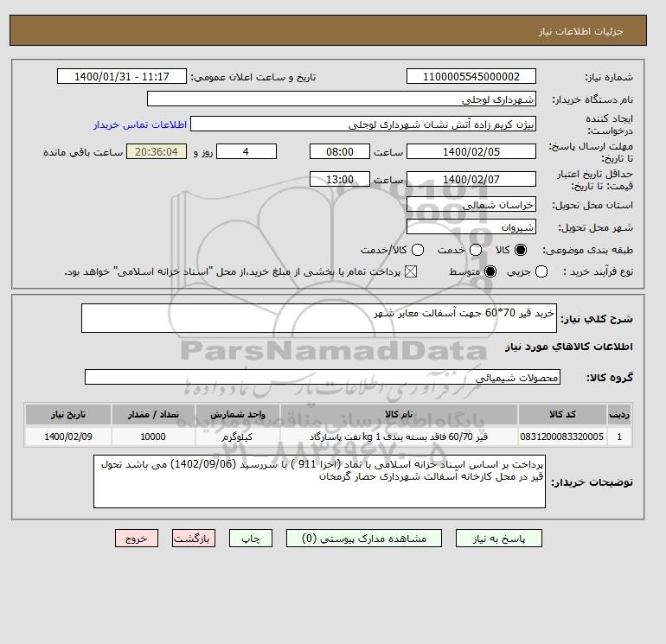The width and height of the screenshot is (666, 644).
Task: Click تعداد / مقدار column header
Action: [x=153, y=414]
